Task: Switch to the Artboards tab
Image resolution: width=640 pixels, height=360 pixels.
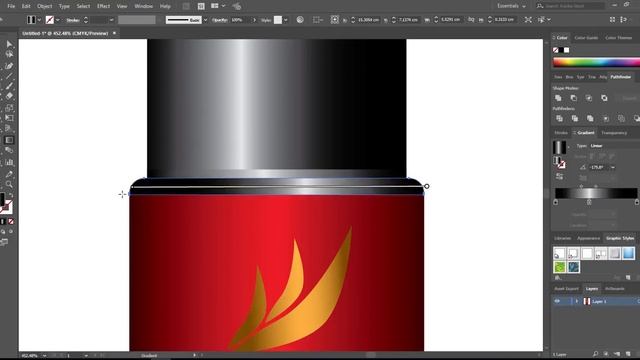Action: coord(614,289)
